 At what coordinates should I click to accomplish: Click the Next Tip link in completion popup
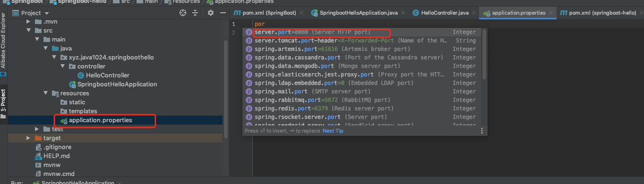click(333, 131)
